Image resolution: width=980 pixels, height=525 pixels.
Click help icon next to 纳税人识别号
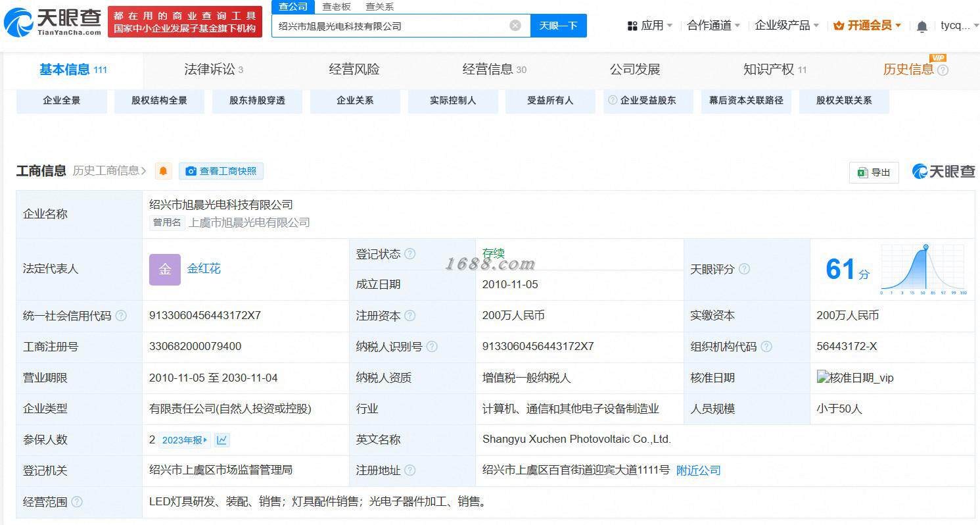pyautogui.click(x=432, y=347)
